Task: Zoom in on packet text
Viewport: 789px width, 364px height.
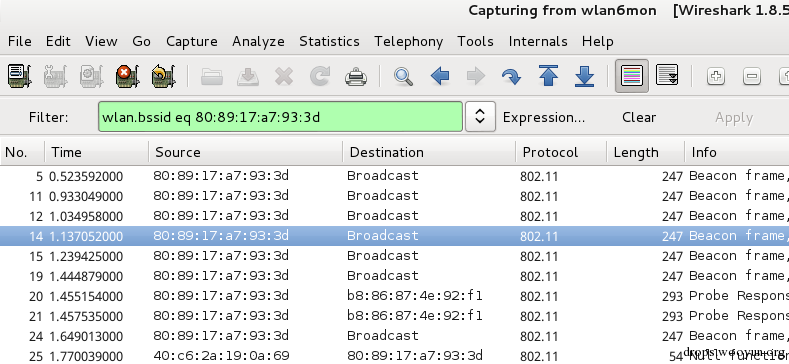Action: [716, 77]
